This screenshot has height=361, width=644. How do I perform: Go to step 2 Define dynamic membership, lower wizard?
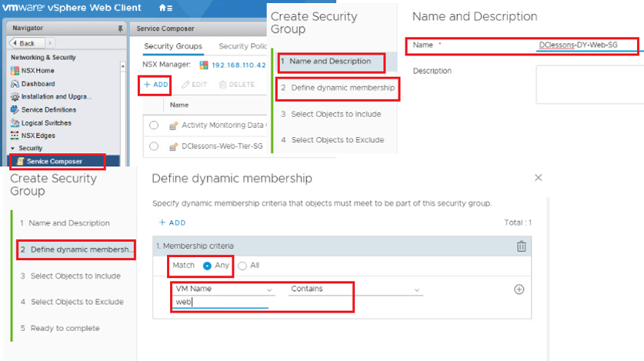point(77,249)
